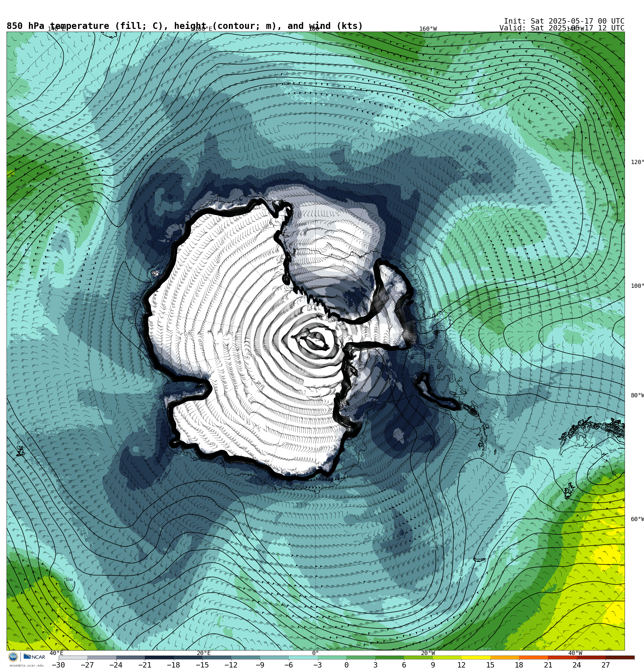Click the 27 colorbar tick label
The width and height of the screenshot is (644, 669).
[x=606, y=665]
